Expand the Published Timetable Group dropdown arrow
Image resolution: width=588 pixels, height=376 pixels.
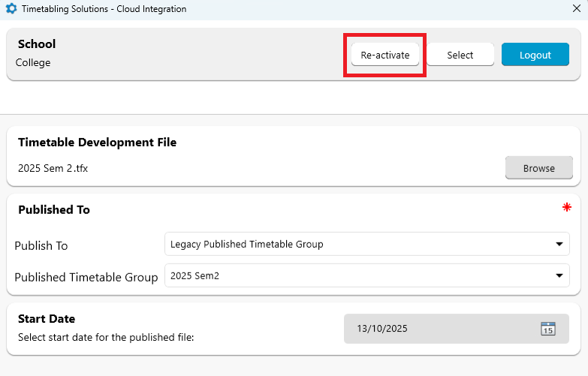(559, 275)
